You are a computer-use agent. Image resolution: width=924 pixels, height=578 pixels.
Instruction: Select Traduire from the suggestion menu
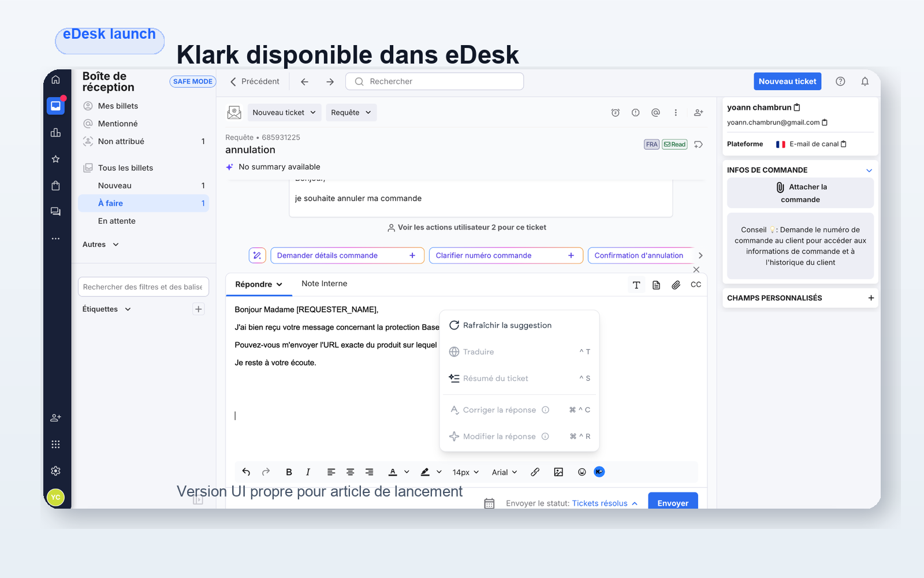478,351
